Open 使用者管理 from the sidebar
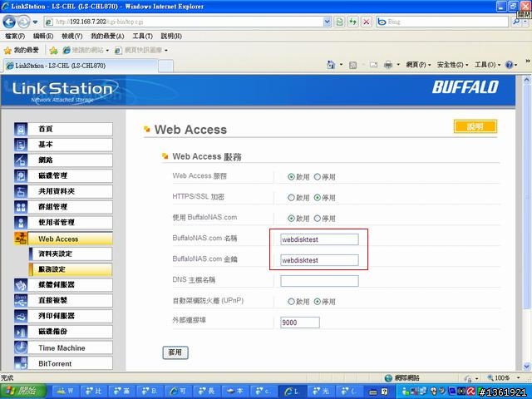This screenshot has height=399, width=532. click(x=63, y=223)
